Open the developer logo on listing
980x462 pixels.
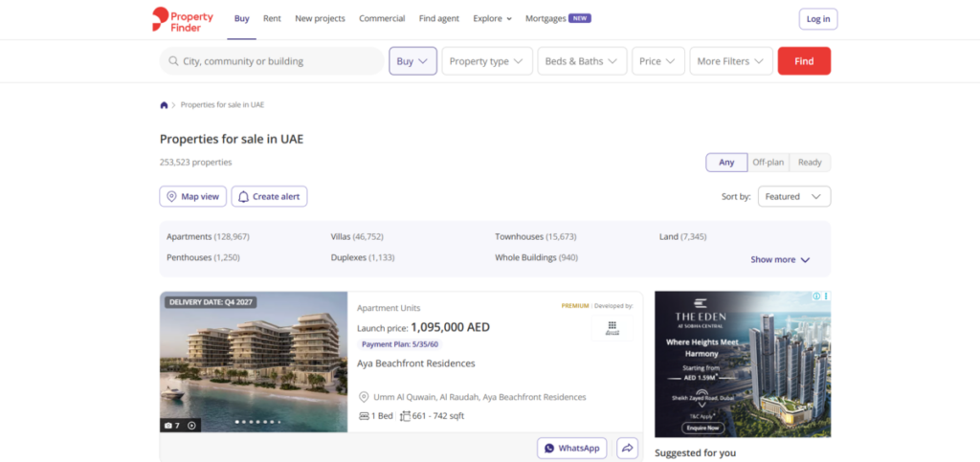coord(612,328)
